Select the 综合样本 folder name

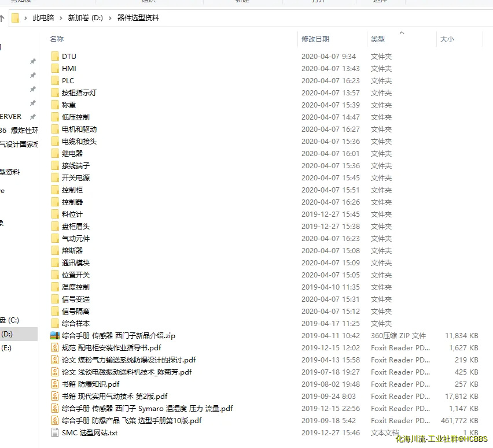[x=76, y=324]
